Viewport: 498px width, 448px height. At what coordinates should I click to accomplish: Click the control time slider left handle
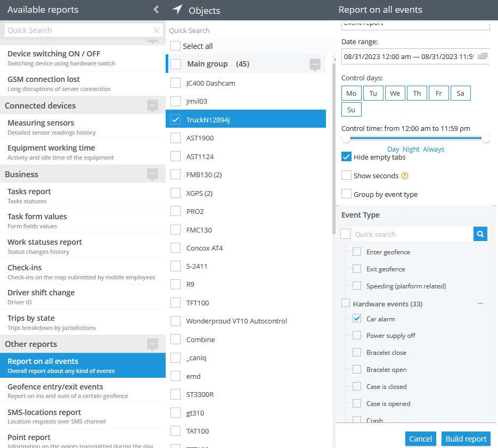pyautogui.click(x=346, y=138)
